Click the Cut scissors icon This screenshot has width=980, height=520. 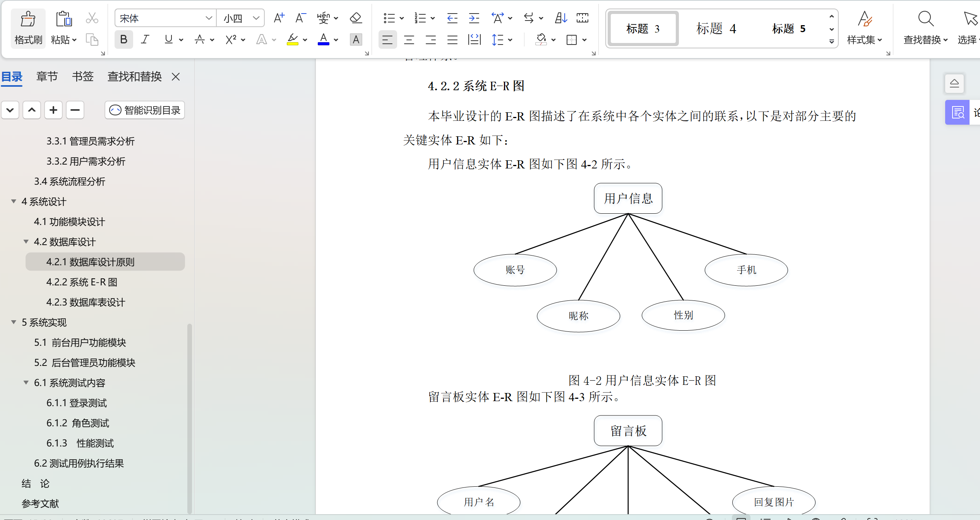tap(92, 17)
